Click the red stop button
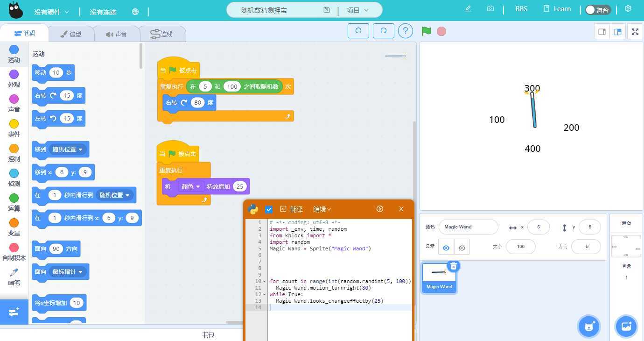This screenshot has height=341, width=644. (441, 31)
